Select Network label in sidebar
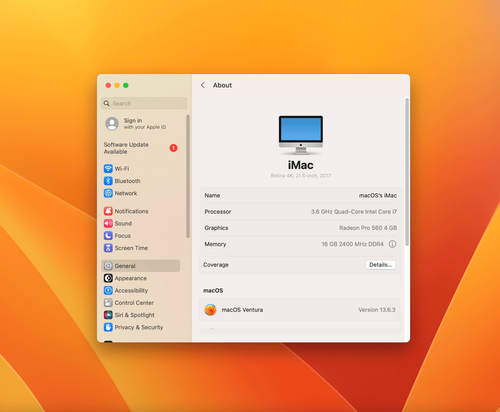Image resolution: width=500 pixels, height=412 pixels. tap(126, 193)
